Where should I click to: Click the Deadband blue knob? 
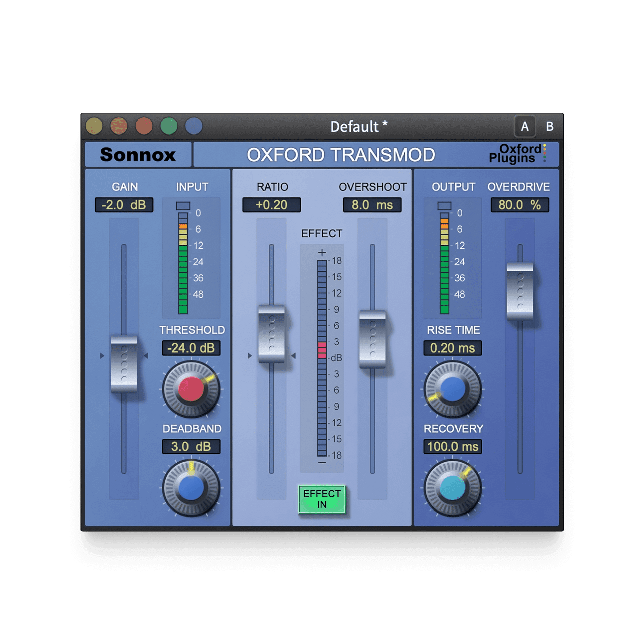[x=191, y=488]
